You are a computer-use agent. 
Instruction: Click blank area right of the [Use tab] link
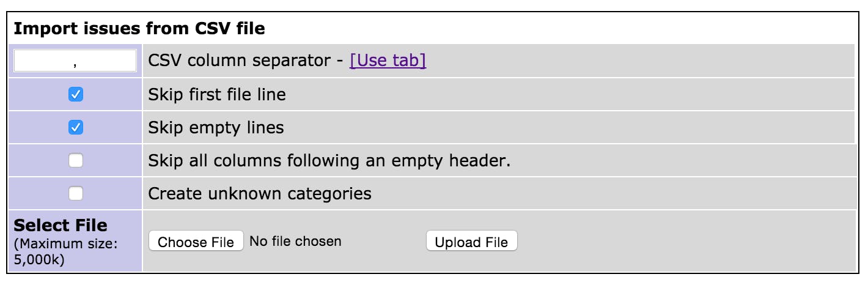[611, 61]
